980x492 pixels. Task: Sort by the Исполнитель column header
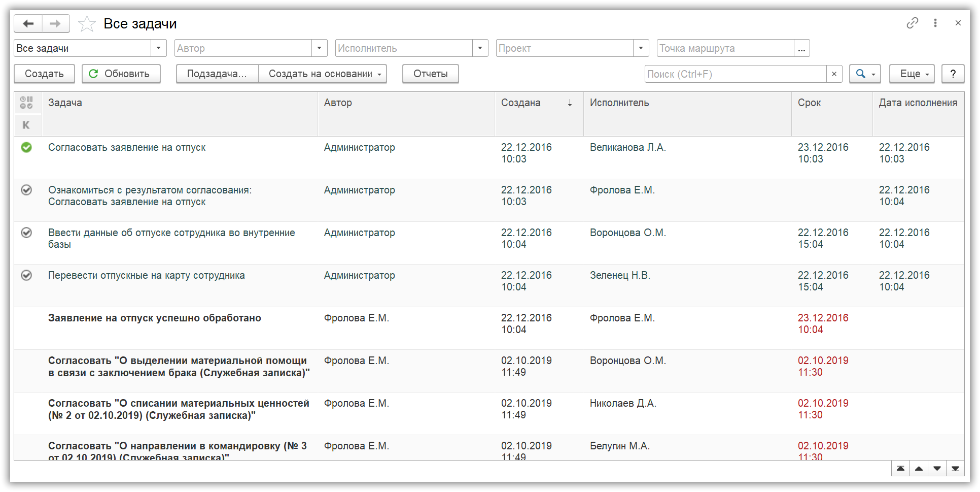pyautogui.click(x=687, y=114)
